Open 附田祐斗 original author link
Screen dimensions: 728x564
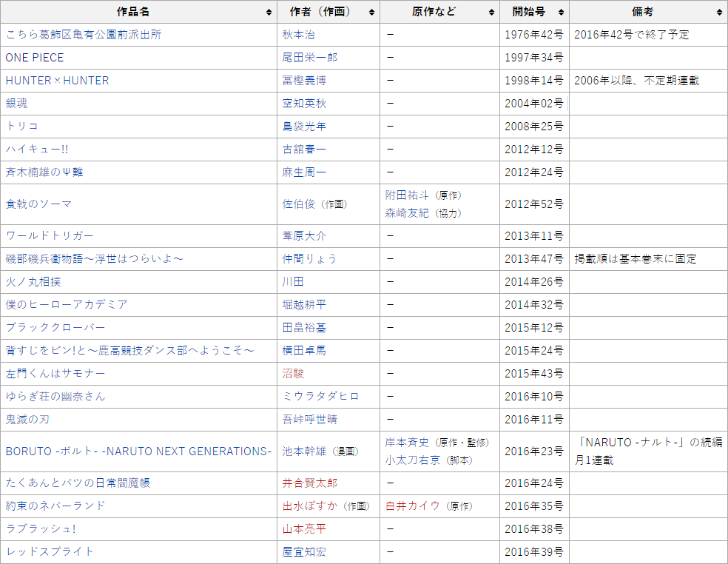coord(407,195)
